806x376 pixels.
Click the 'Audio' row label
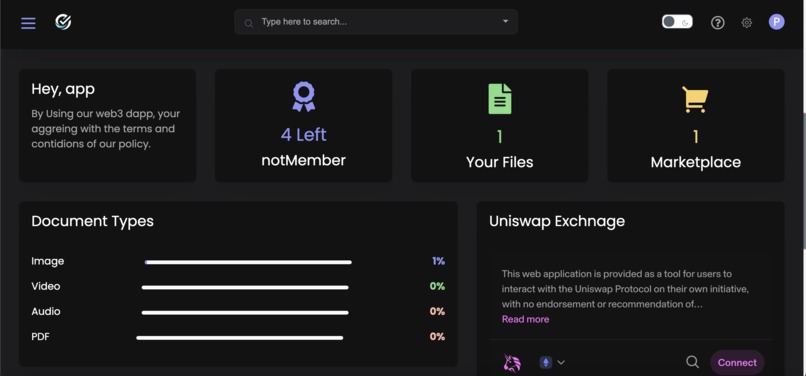click(46, 312)
